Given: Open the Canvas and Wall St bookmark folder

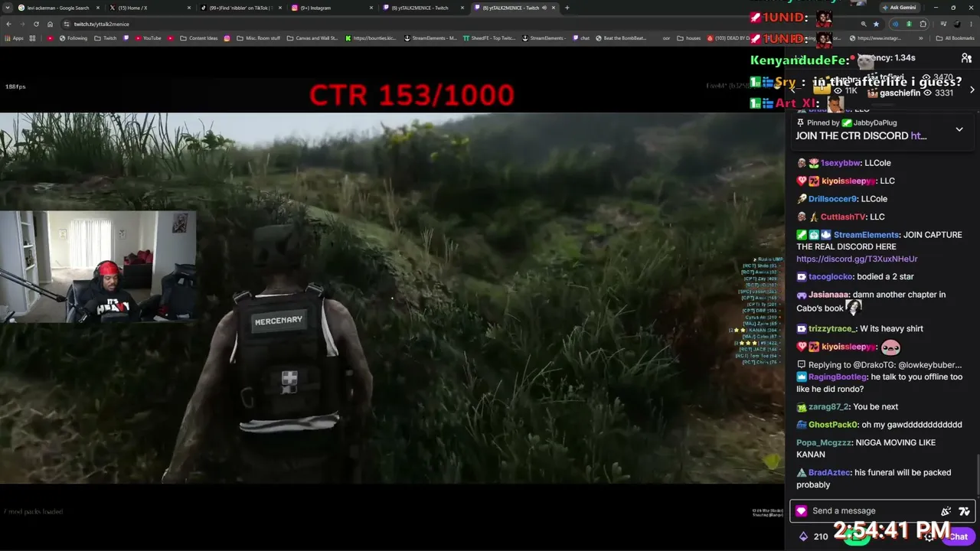Looking at the screenshot, I should click(x=312, y=38).
